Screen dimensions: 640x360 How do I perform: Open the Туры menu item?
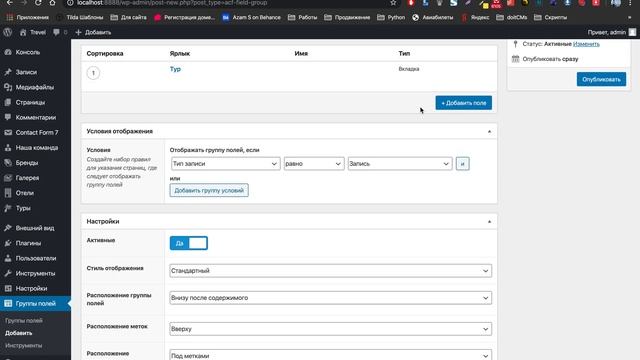coord(23,208)
